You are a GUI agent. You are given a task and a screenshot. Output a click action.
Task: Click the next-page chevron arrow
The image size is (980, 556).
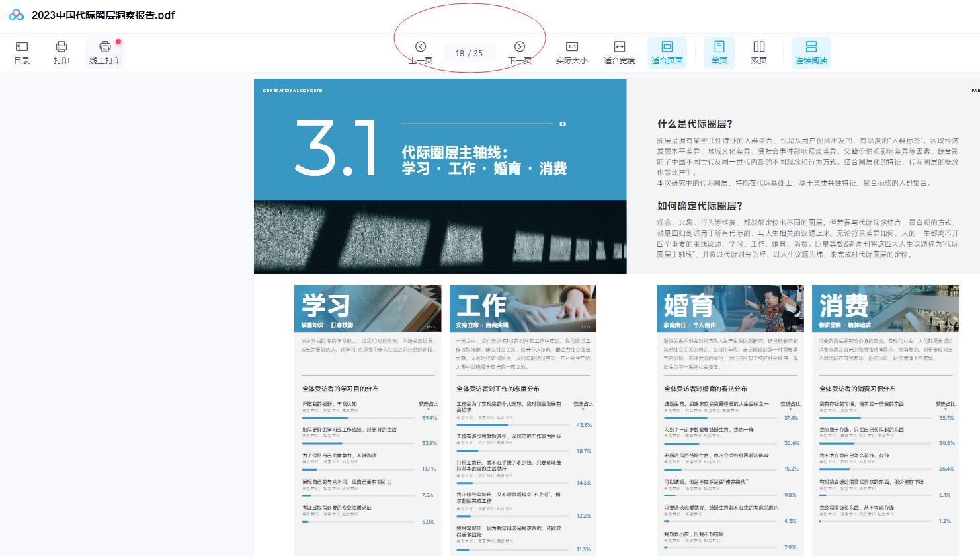click(x=520, y=46)
